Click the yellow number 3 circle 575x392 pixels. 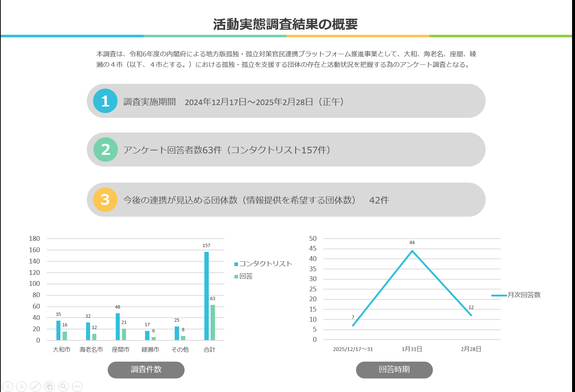pos(105,200)
